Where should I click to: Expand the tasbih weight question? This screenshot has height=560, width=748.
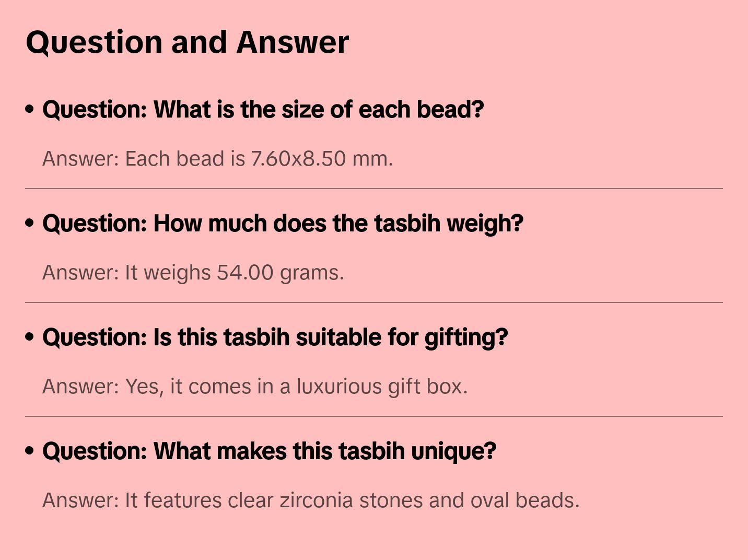click(283, 224)
